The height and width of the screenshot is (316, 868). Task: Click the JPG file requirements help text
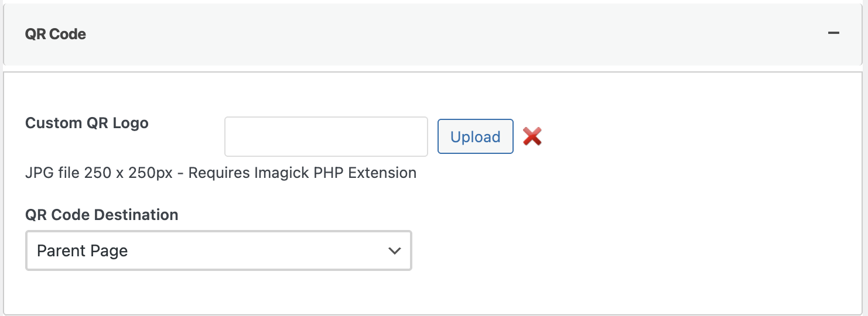pyautogui.click(x=220, y=173)
